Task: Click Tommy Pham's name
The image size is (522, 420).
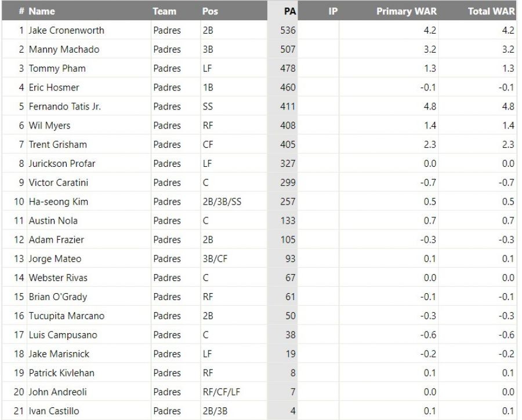Action: [x=57, y=68]
